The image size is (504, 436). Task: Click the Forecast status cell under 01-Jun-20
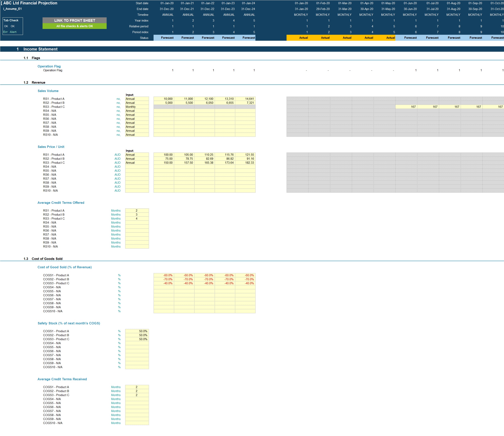tap(406, 38)
